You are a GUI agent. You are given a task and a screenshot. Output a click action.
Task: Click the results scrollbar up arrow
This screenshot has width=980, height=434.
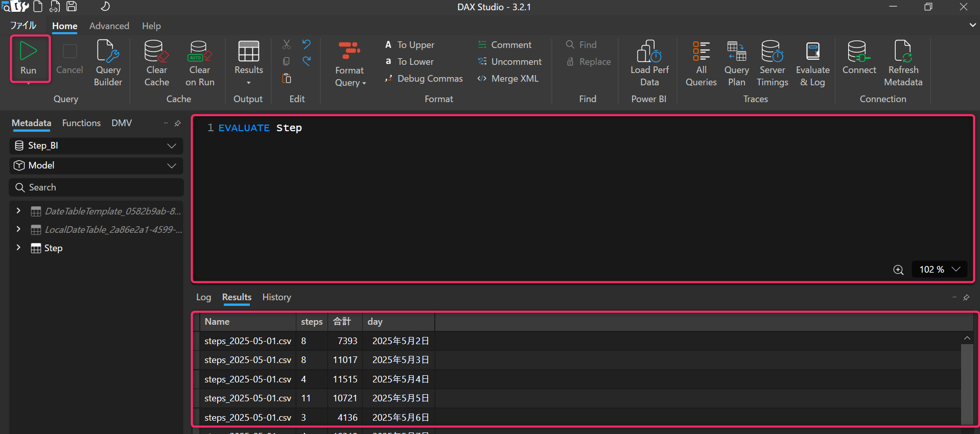pyautogui.click(x=967, y=338)
